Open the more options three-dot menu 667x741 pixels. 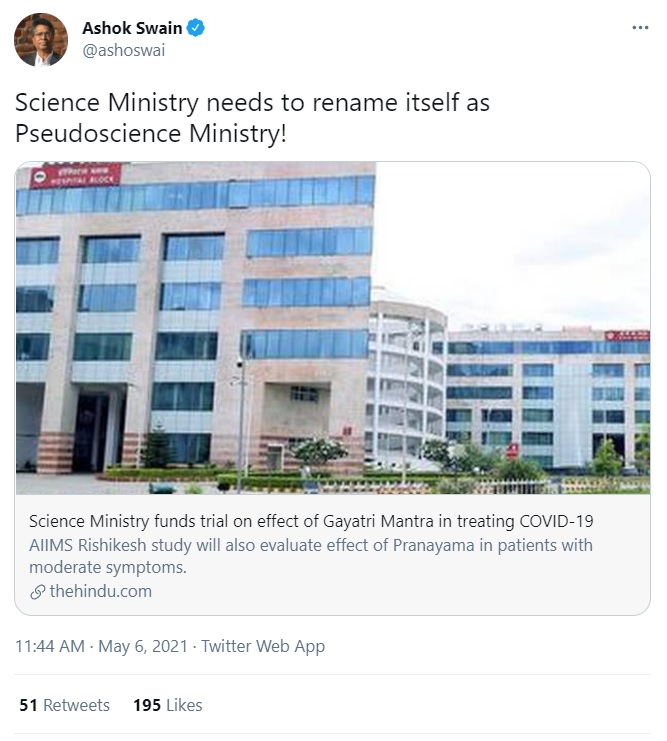pyautogui.click(x=640, y=28)
